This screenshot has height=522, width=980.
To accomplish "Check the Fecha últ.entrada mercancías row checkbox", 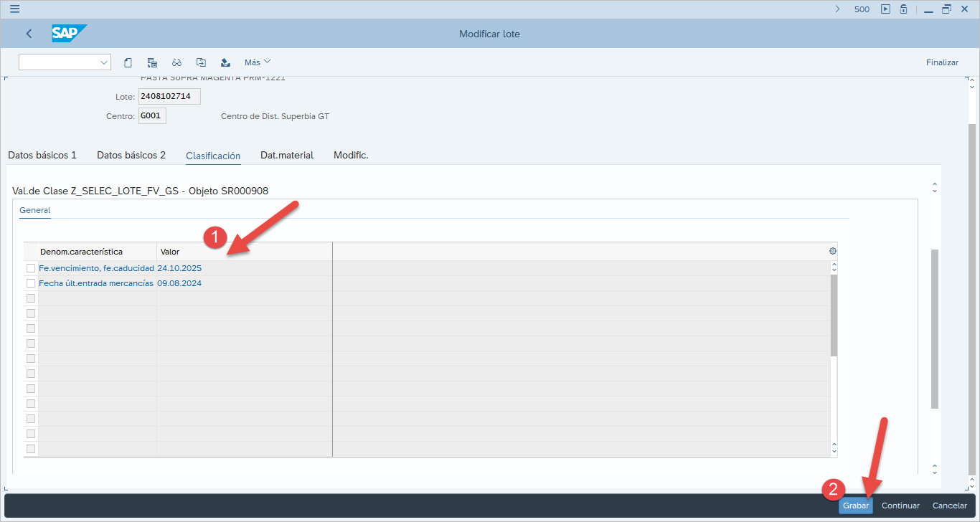I will pyautogui.click(x=31, y=283).
